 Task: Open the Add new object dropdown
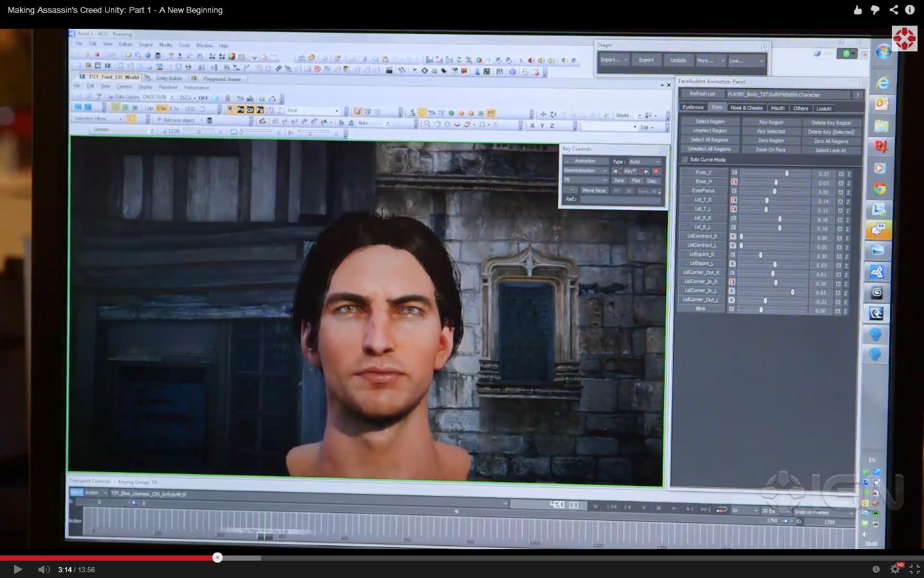181,119
